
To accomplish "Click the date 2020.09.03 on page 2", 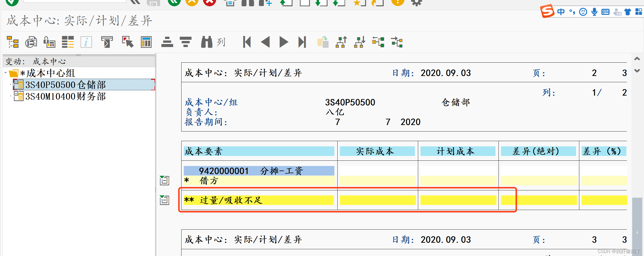I will [446, 73].
